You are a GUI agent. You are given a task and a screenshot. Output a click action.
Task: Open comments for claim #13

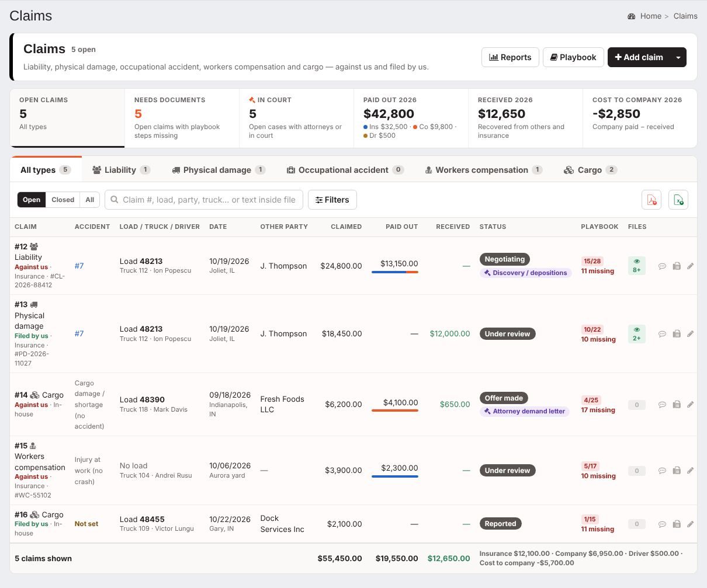coord(662,334)
